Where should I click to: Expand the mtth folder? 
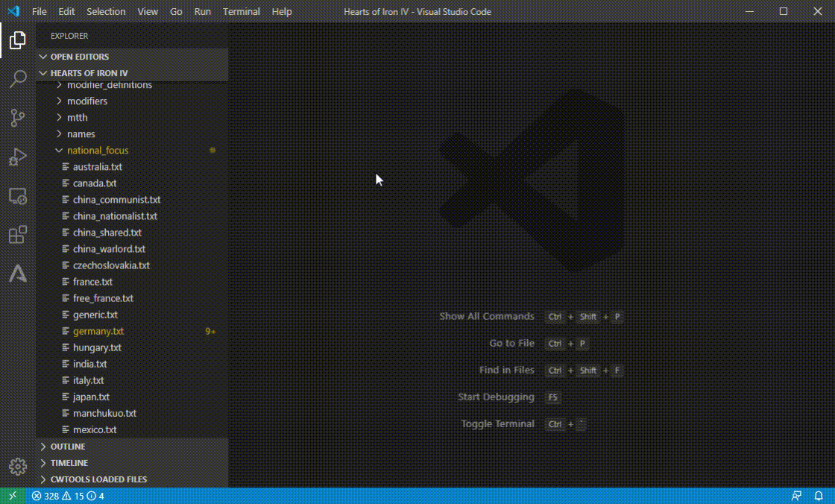[132, 117]
